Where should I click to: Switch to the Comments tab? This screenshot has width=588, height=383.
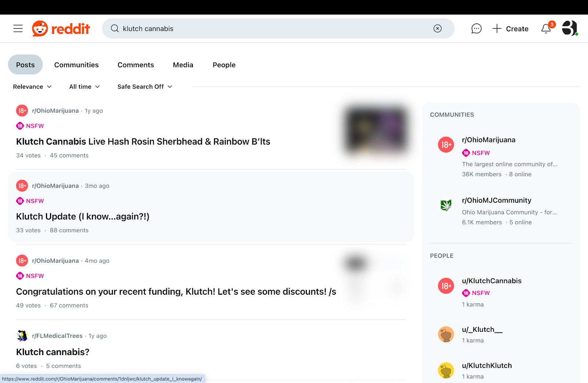[x=136, y=65]
